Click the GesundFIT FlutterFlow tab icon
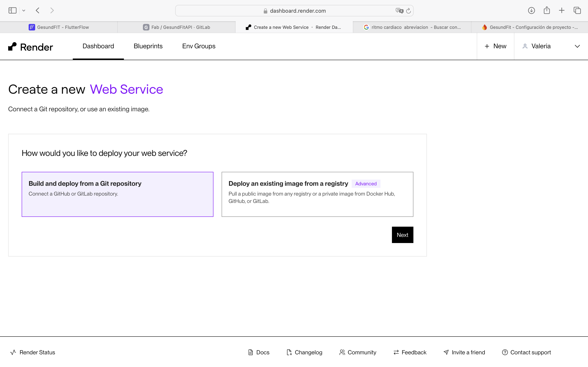 coord(32,27)
